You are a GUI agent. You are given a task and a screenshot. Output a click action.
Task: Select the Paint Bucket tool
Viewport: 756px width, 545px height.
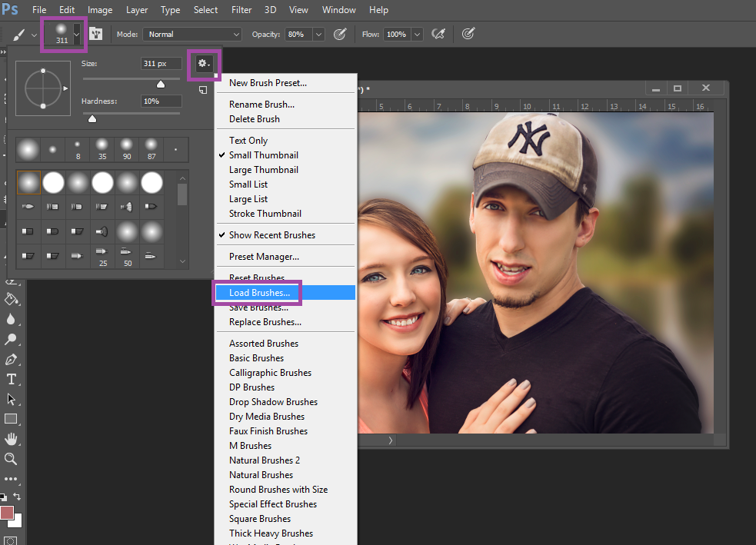pos(12,299)
